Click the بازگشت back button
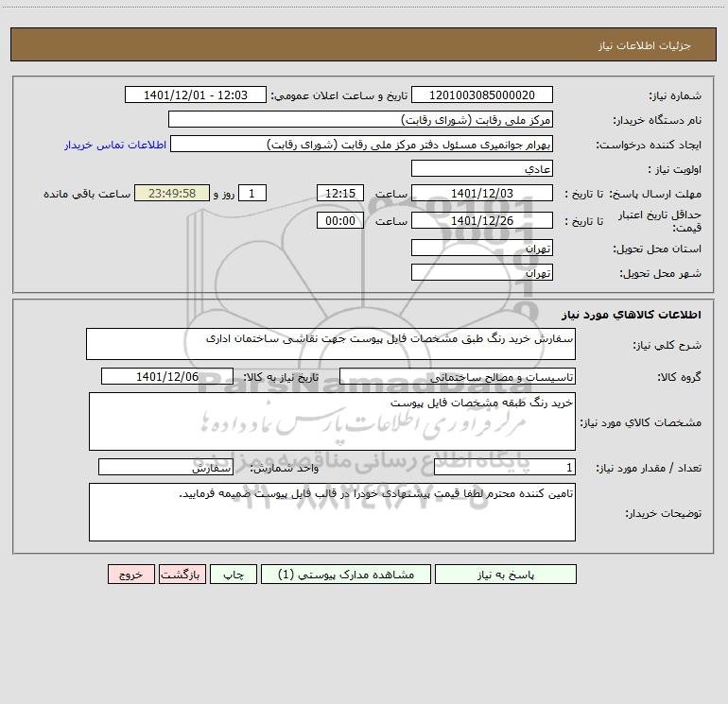This screenshot has height=704, width=728. (182, 574)
